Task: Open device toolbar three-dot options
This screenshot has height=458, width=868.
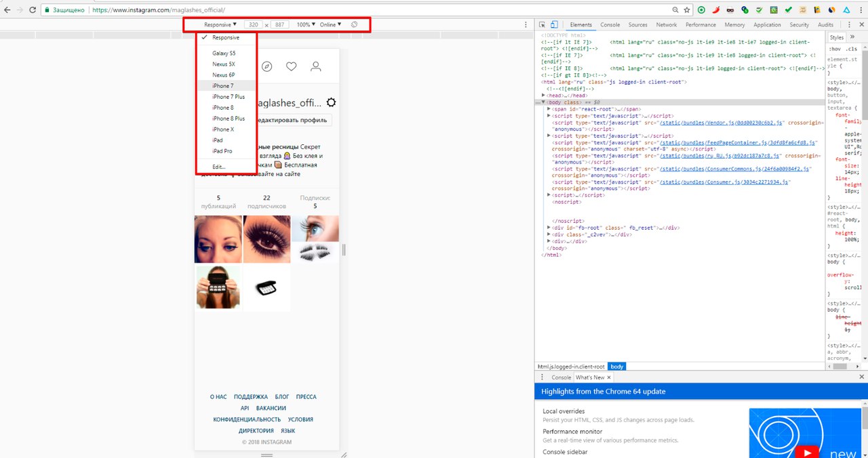Action: pos(526,24)
